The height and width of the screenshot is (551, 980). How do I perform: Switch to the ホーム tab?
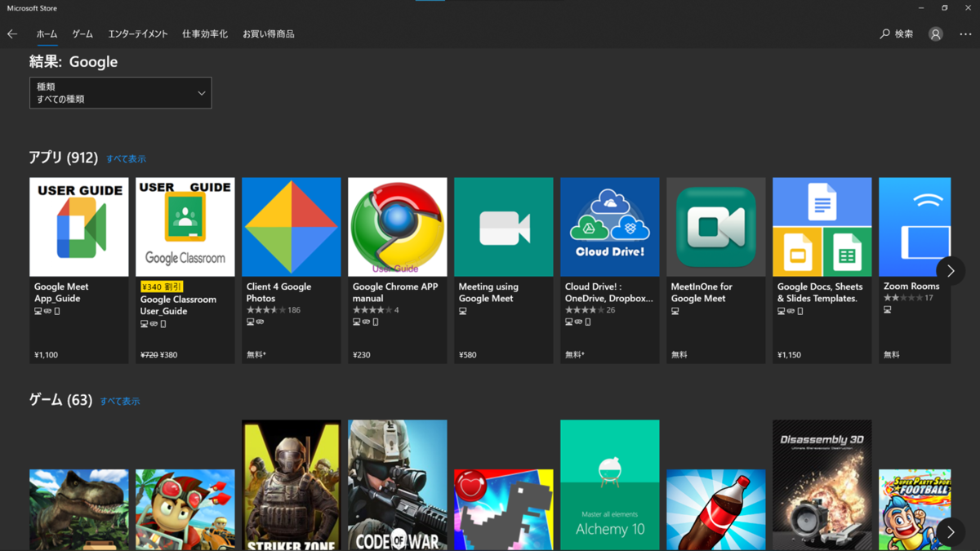(x=47, y=34)
